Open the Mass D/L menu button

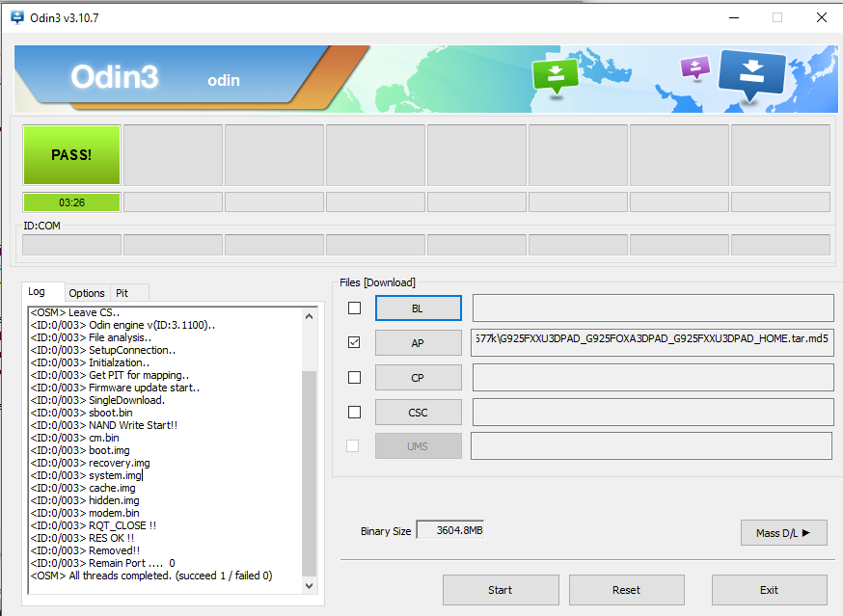(784, 533)
